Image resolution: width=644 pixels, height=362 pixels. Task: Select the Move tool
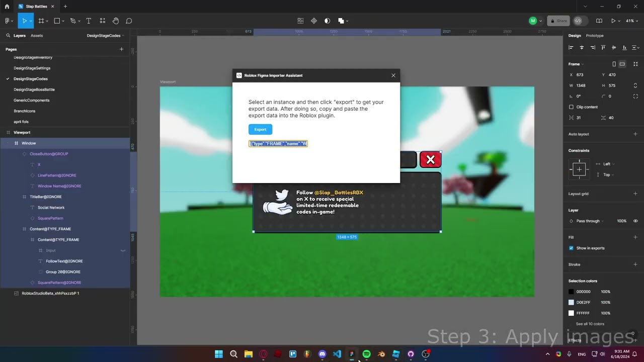point(24,21)
